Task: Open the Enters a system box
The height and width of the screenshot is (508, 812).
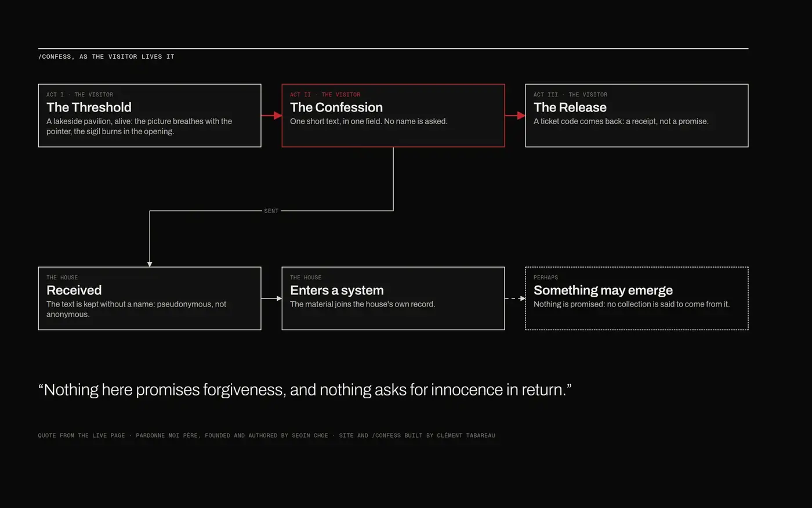Action: point(393,298)
